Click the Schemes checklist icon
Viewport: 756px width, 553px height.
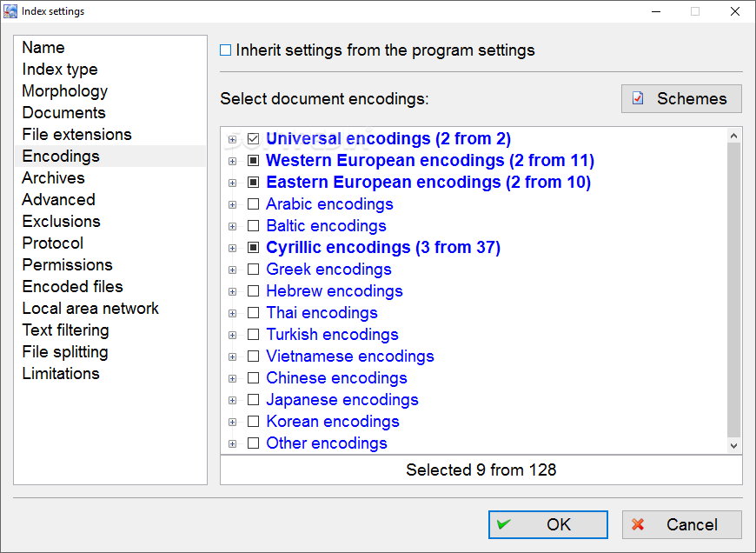point(638,98)
